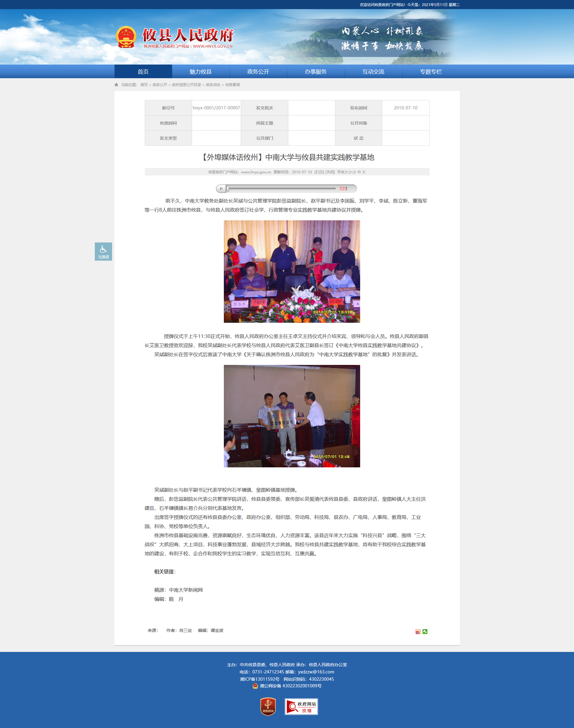This screenshot has width=574, height=728.
Task: Open the 魅力攸县 navigation tab
Action: pyautogui.click(x=201, y=72)
